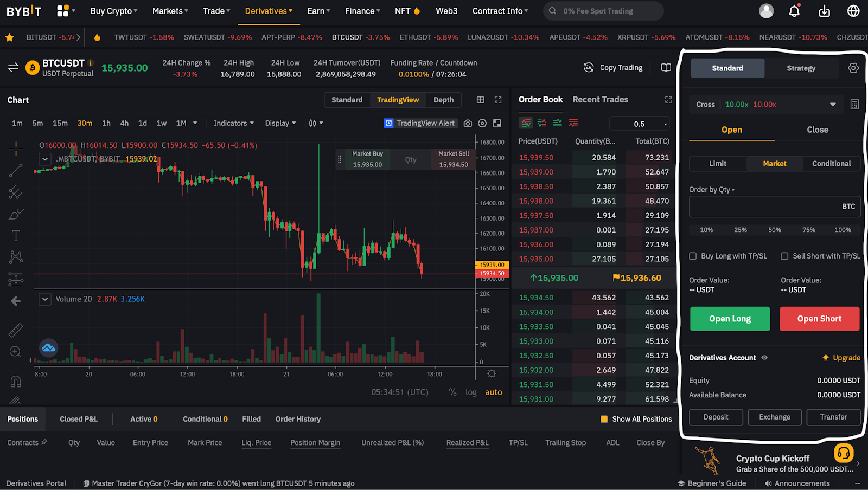This screenshot has height=490, width=868.
Task: Select the Conditional order type tab
Action: pos(832,164)
